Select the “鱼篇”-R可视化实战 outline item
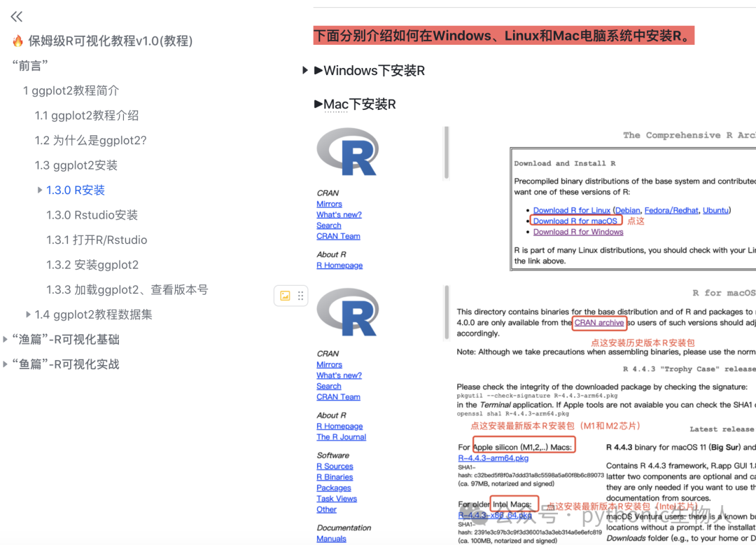Viewport: 756px width, 545px height. click(x=66, y=364)
